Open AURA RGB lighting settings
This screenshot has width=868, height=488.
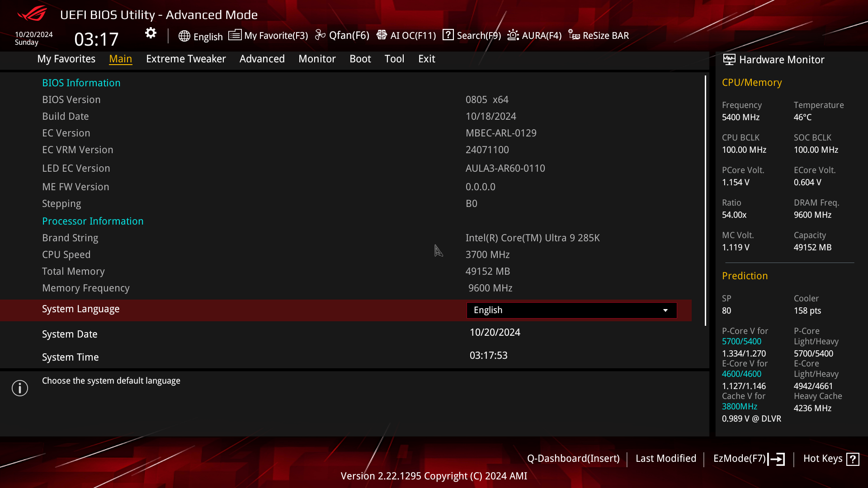pyautogui.click(x=534, y=35)
